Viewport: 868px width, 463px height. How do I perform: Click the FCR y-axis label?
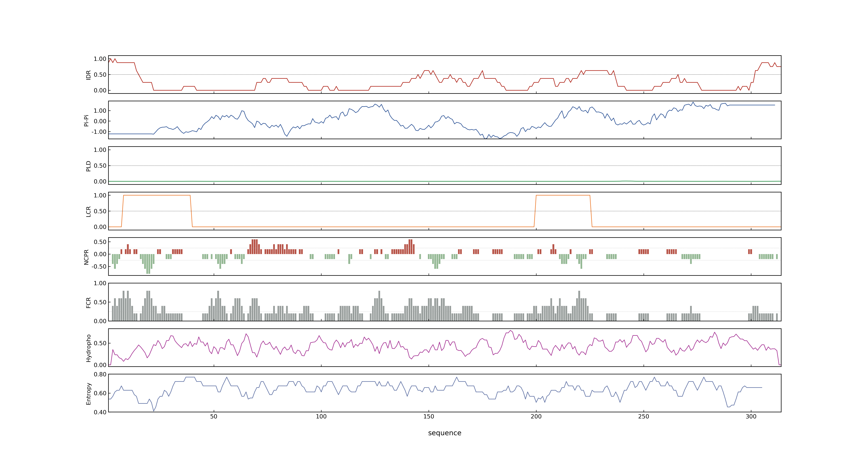click(88, 302)
